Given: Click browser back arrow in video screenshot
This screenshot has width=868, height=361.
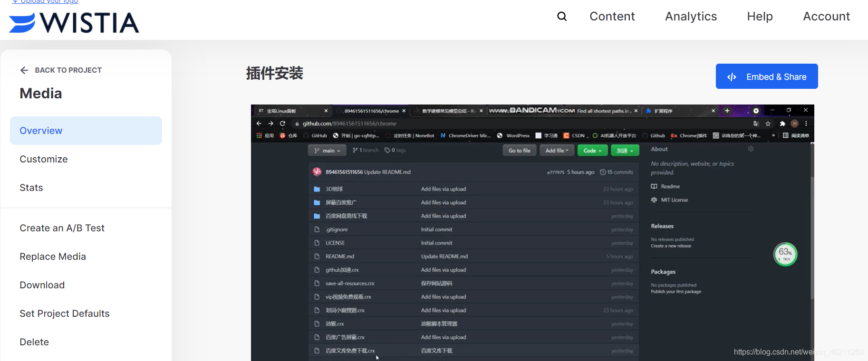Looking at the screenshot, I should tap(259, 123).
